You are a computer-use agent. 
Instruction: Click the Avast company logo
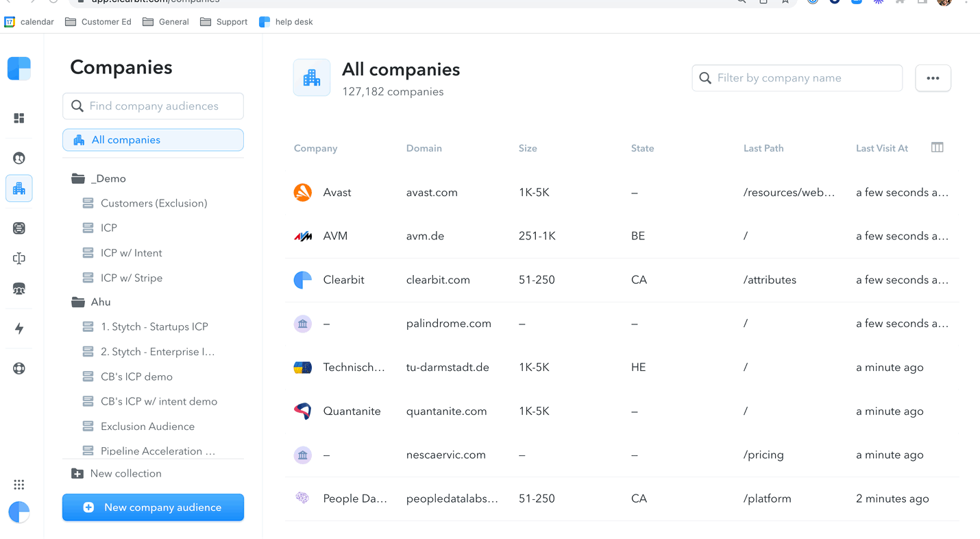[302, 193]
